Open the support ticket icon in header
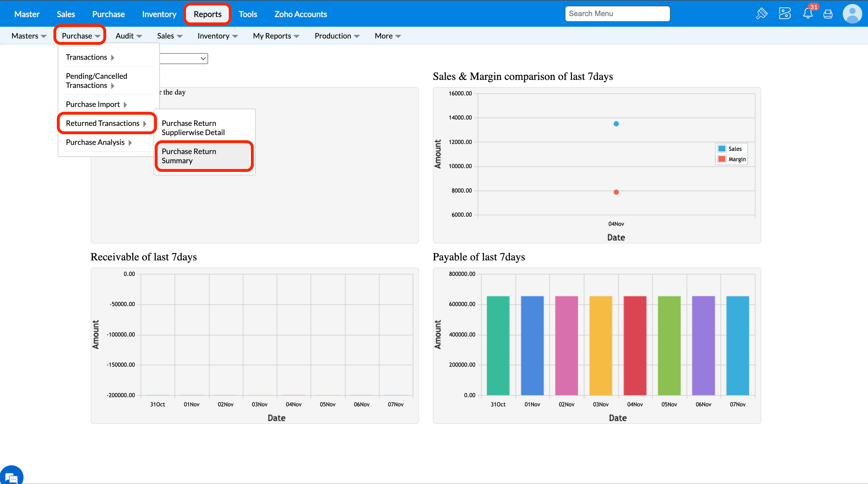 coord(785,14)
